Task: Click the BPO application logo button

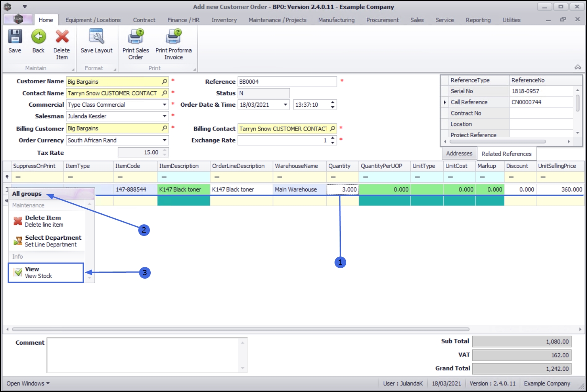Action: pos(18,19)
